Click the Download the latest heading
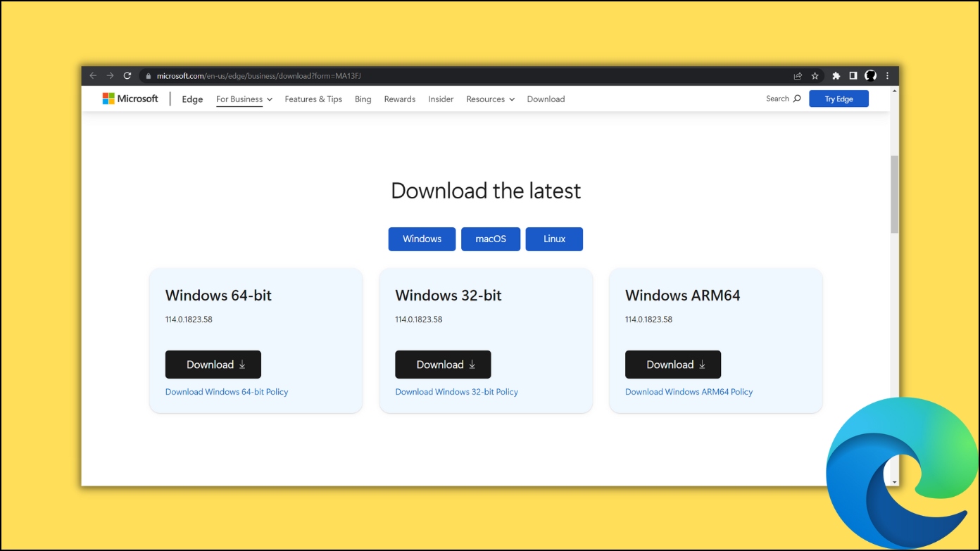The height and width of the screenshot is (551, 980). click(x=486, y=191)
